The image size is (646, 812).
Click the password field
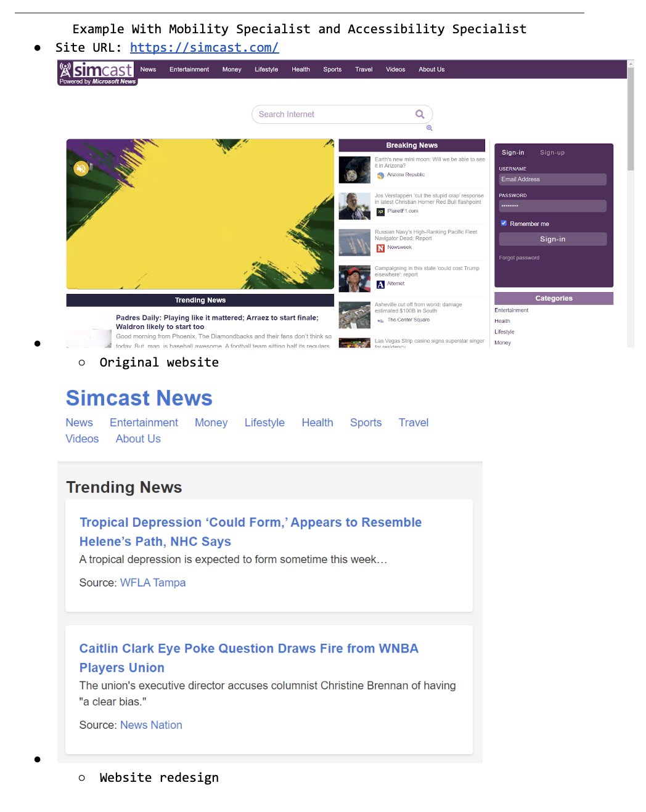pyautogui.click(x=552, y=206)
